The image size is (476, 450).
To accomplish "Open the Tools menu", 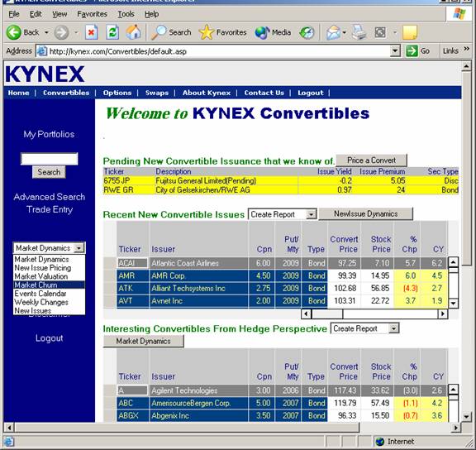I will (x=126, y=14).
